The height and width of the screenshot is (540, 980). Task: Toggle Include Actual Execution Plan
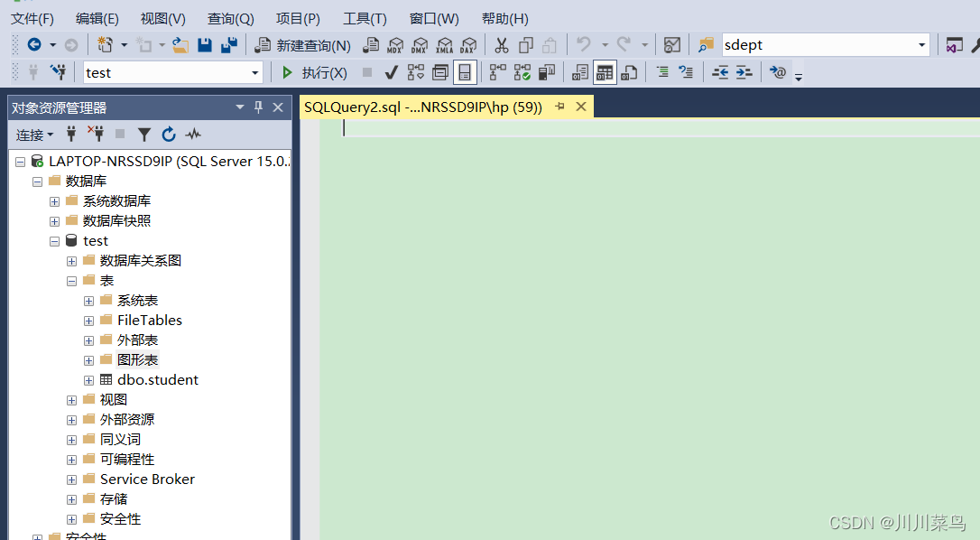click(497, 72)
